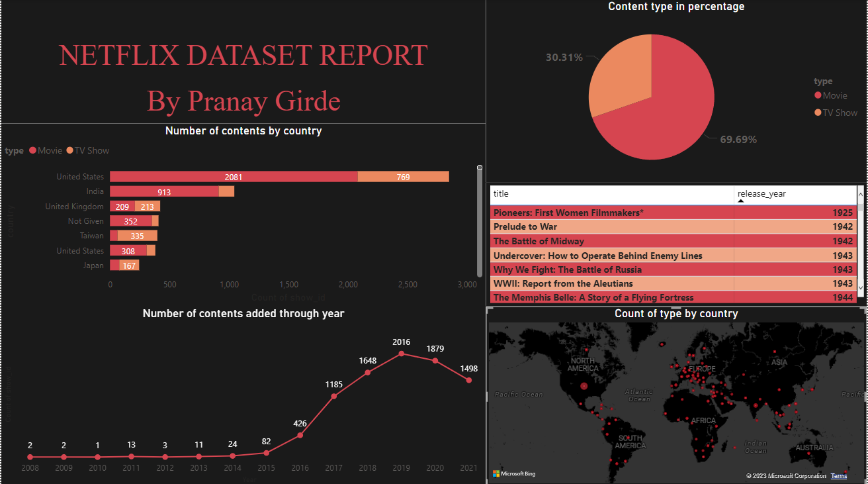The height and width of the screenshot is (484, 868).
Task: Select the 2020 data point labeled 1879
Action: point(435,360)
